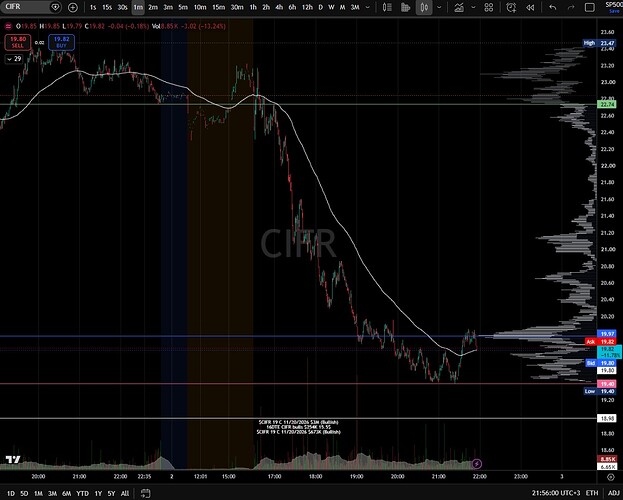623x500 pixels.
Task: Expand the indicators dropdown arrow
Action: click(x=473, y=7)
